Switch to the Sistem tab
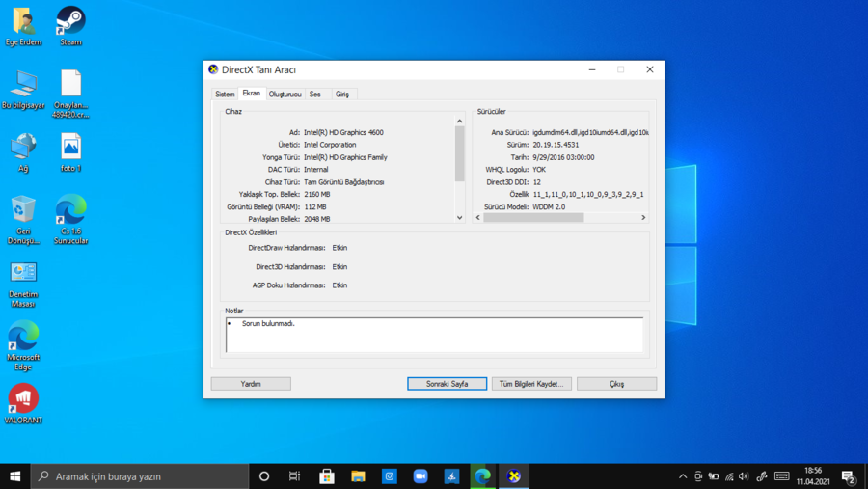The image size is (868, 489). pos(225,95)
